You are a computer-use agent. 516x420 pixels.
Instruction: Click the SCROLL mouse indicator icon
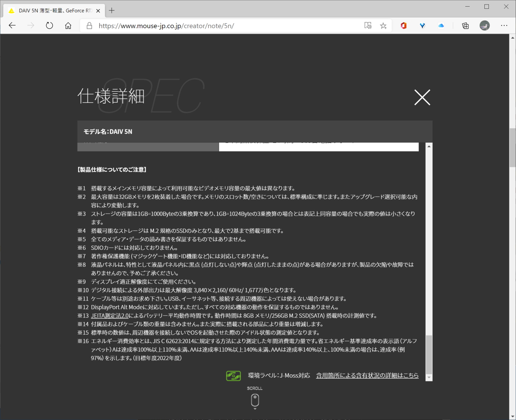point(255,401)
